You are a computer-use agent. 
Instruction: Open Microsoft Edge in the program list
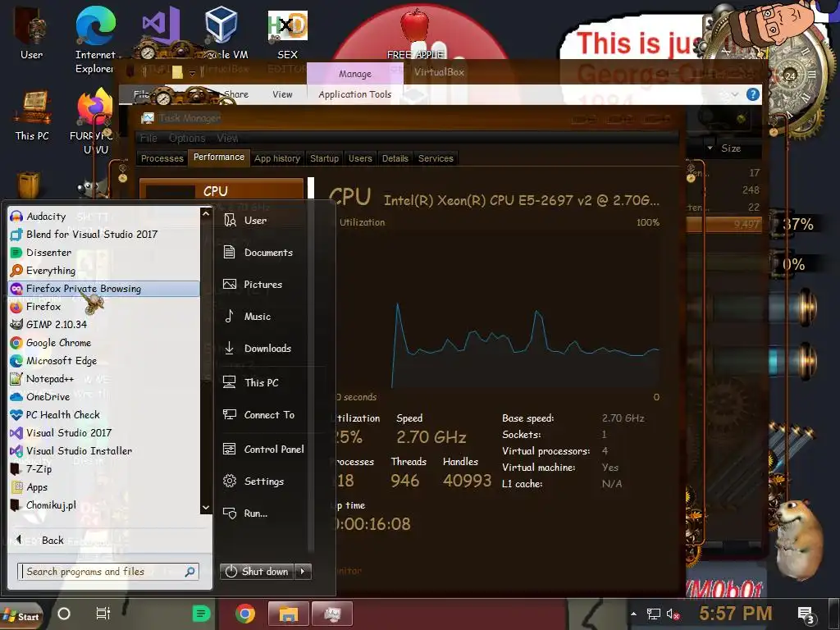104,361
